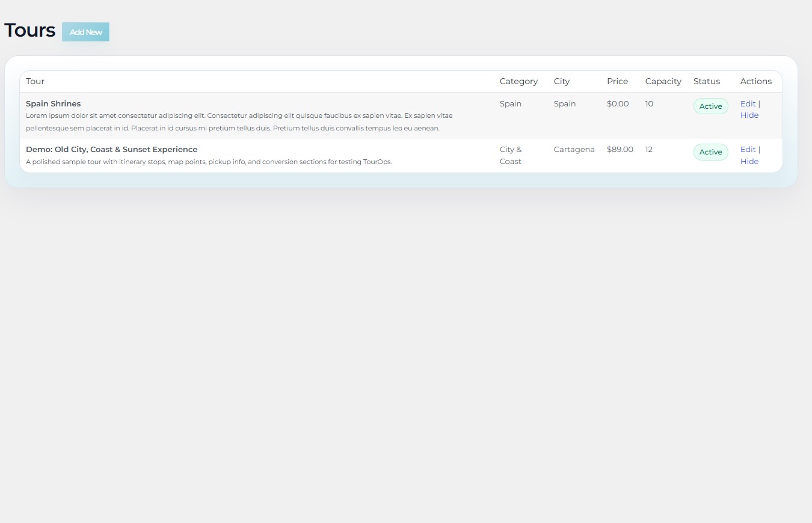The image size is (812, 523).
Task: Click the Capacity column header
Action: tap(663, 81)
